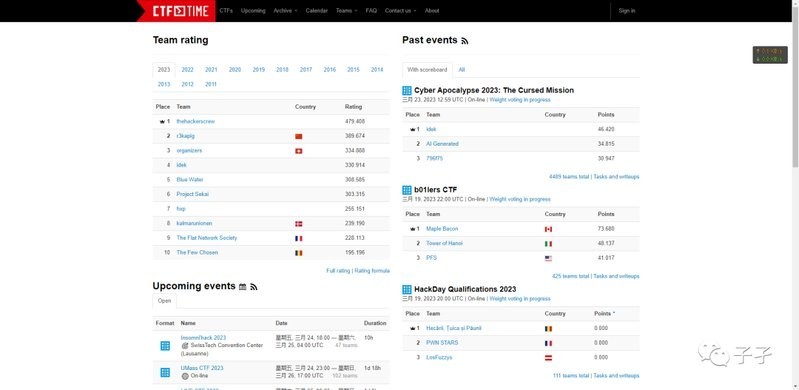
Task: Open the UMass CTF 2023 event link
Action: [202, 368]
